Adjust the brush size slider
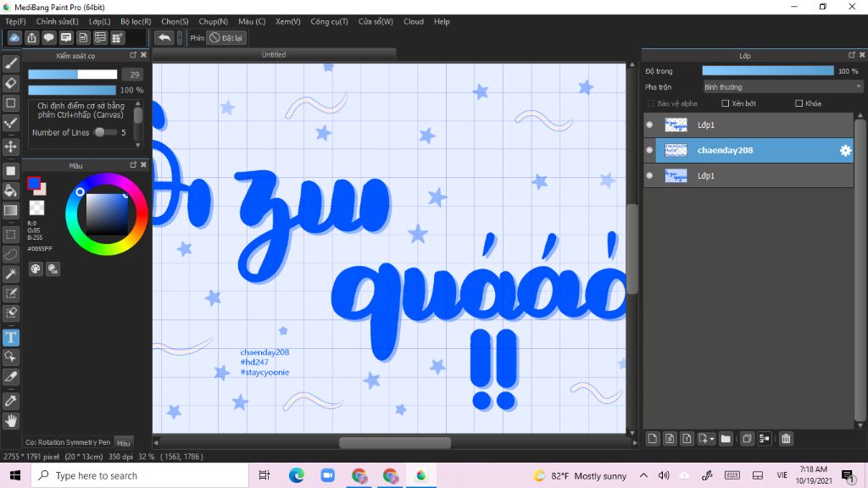Screen dimensions: 868x488 [73, 75]
